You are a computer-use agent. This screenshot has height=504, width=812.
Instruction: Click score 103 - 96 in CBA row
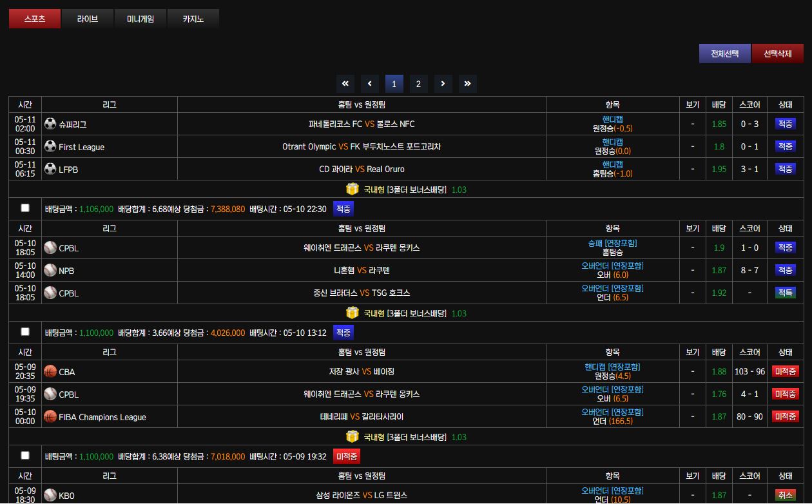[x=749, y=371]
